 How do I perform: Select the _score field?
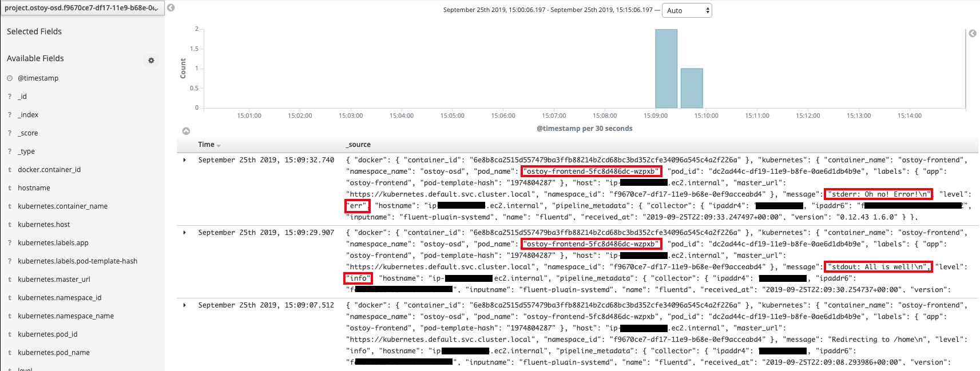pyautogui.click(x=28, y=133)
